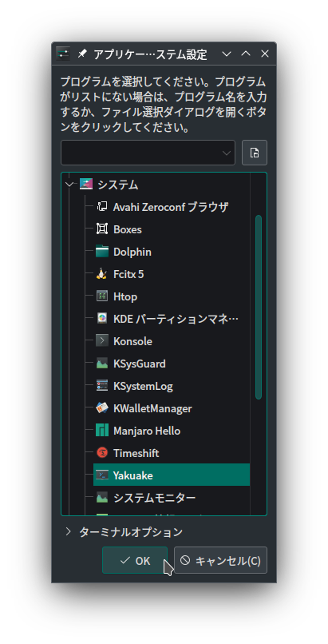Select the KWalletManager wallet icon
This screenshot has height=644, width=328.
coord(101,408)
